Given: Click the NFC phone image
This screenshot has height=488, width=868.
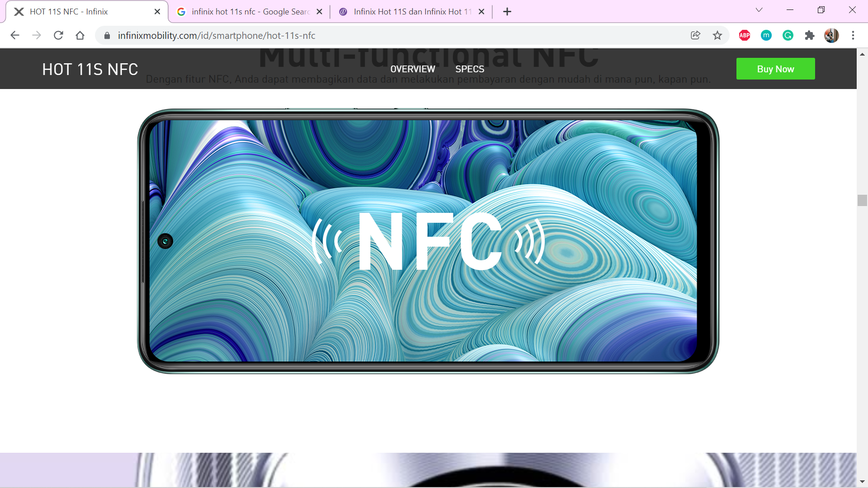Looking at the screenshot, I should (428, 241).
